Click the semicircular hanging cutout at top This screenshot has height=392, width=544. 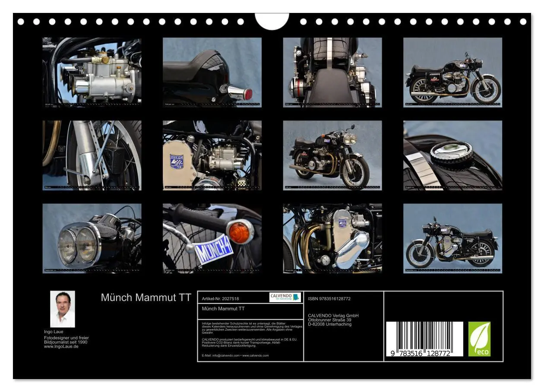coord(272,21)
